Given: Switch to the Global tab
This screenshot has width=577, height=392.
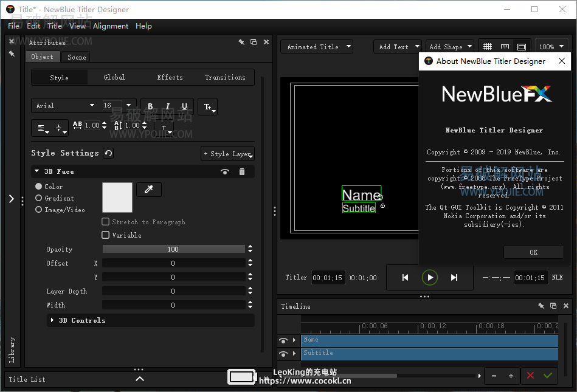Looking at the screenshot, I should [114, 77].
